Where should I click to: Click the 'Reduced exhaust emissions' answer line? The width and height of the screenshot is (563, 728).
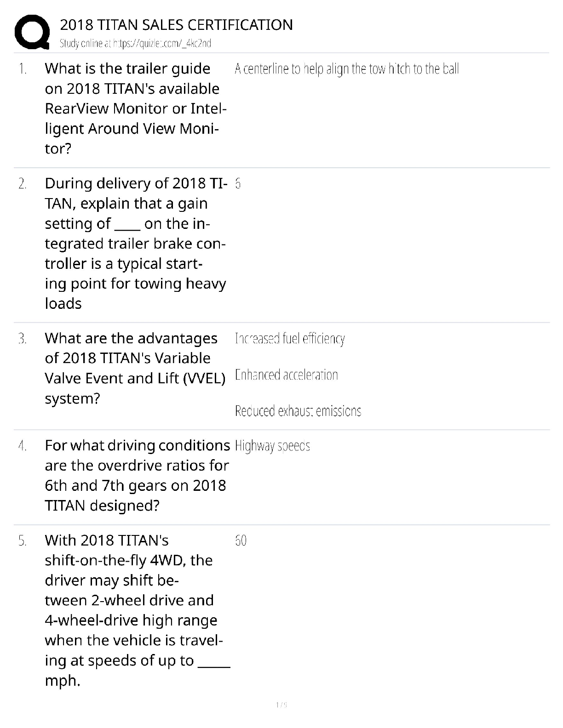coord(298,411)
